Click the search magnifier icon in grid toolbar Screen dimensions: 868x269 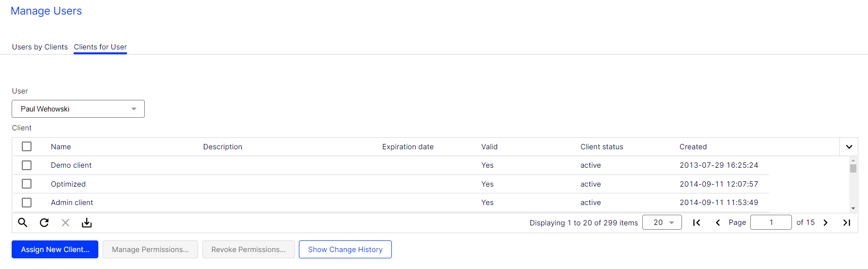(x=23, y=222)
